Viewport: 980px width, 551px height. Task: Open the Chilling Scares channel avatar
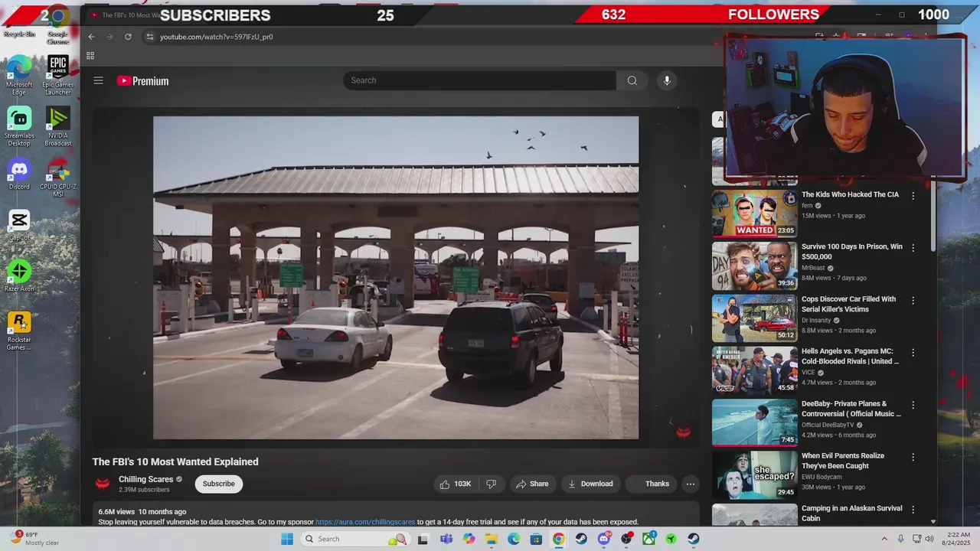tap(102, 484)
